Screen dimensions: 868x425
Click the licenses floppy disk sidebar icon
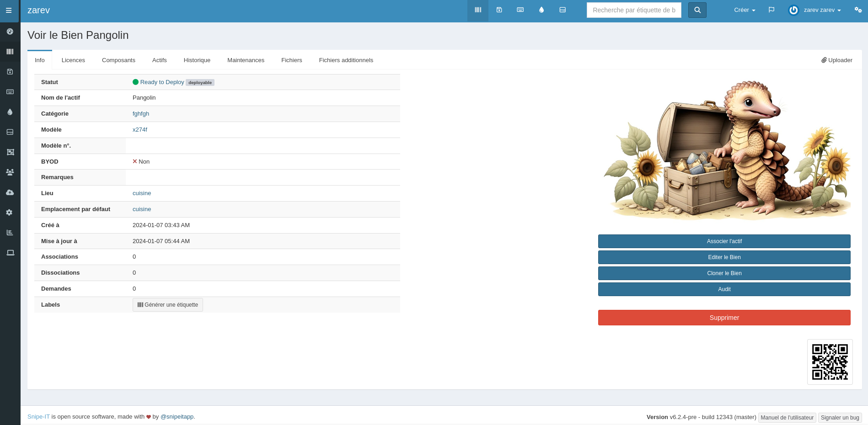pyautogui.click(x=10, y=72)
